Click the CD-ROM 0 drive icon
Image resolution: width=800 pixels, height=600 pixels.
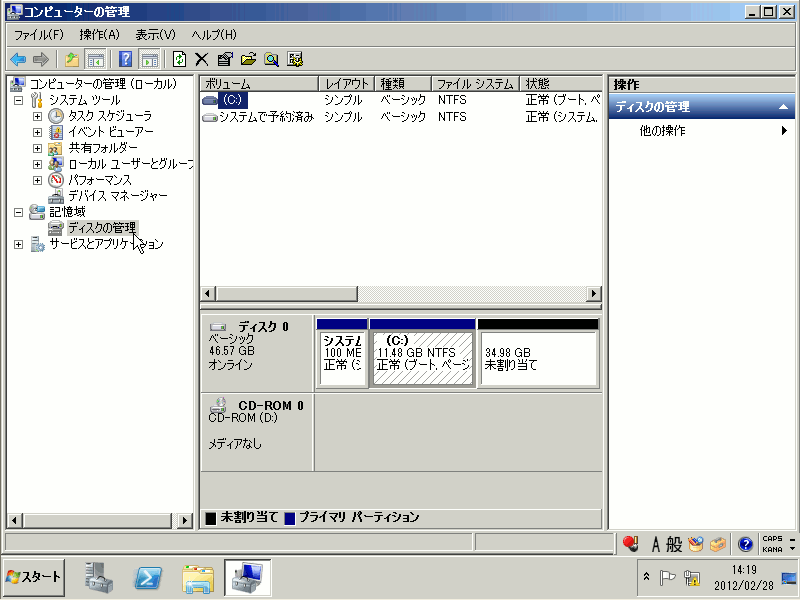click(x=218, y=405)
